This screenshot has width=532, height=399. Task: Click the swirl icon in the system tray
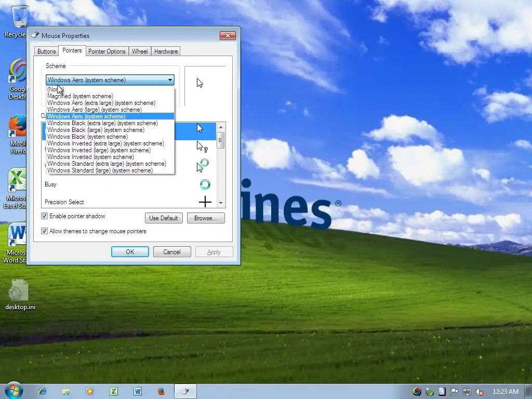click(x=417, y=392)
